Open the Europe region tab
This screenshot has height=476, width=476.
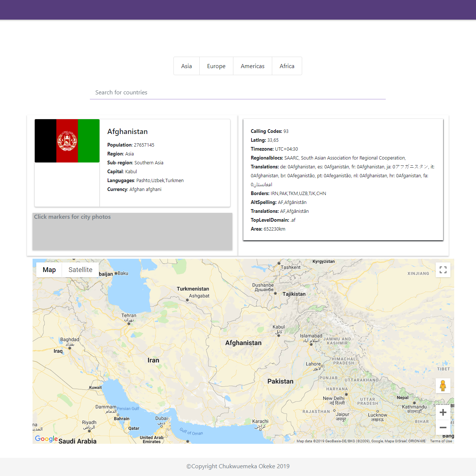click(x=216, y=66)
